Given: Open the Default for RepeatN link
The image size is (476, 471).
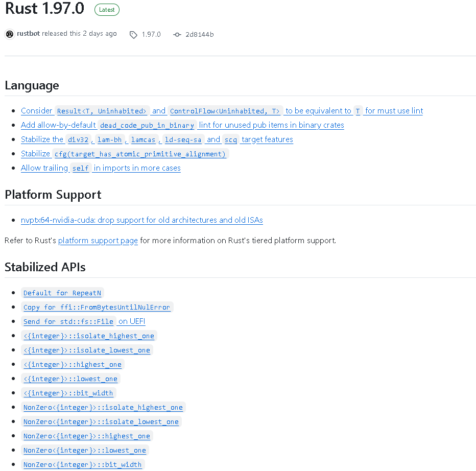Looking at the screenshot, I should 62,293.
